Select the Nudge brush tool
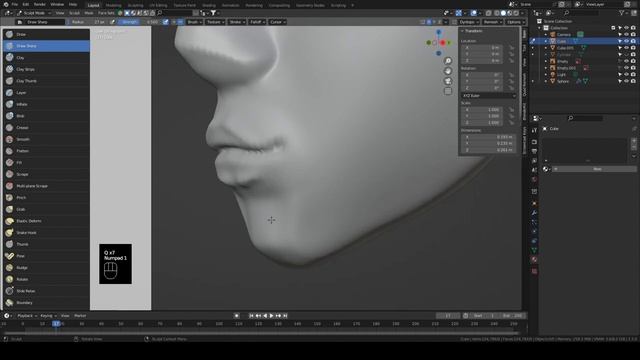 [x=47, y=268]
